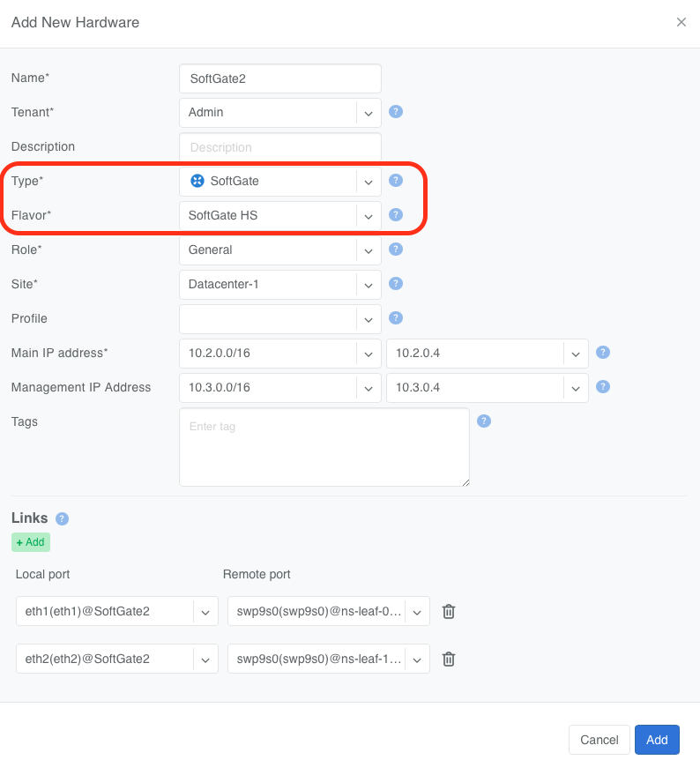Viewport: 700px width, 775px height.
Task: Click the help icon beside Flavor field
Action: (396, 214)
